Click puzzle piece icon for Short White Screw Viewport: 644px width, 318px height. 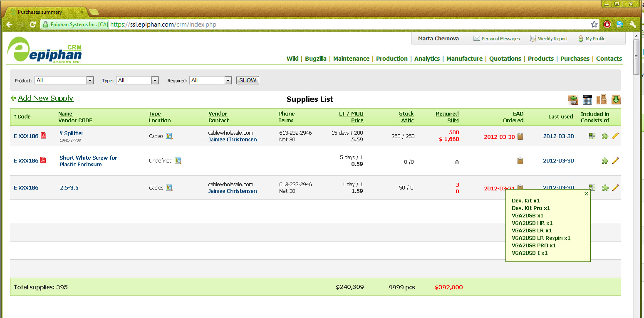[x=605, y=160]
